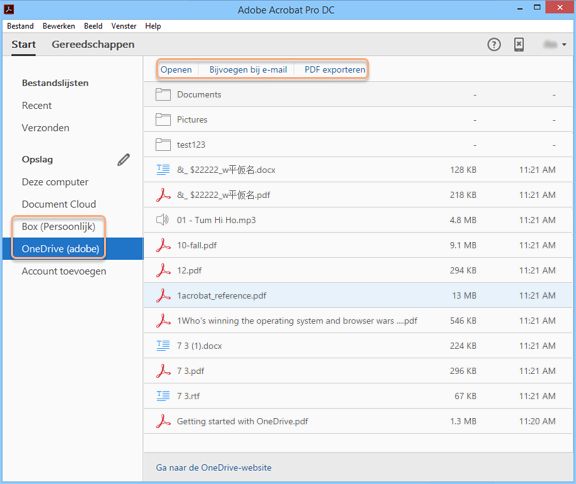Open the Bestand menu
Image resolution: width=576 pixels, height=484 pixels.
click(x=20, y=26)
